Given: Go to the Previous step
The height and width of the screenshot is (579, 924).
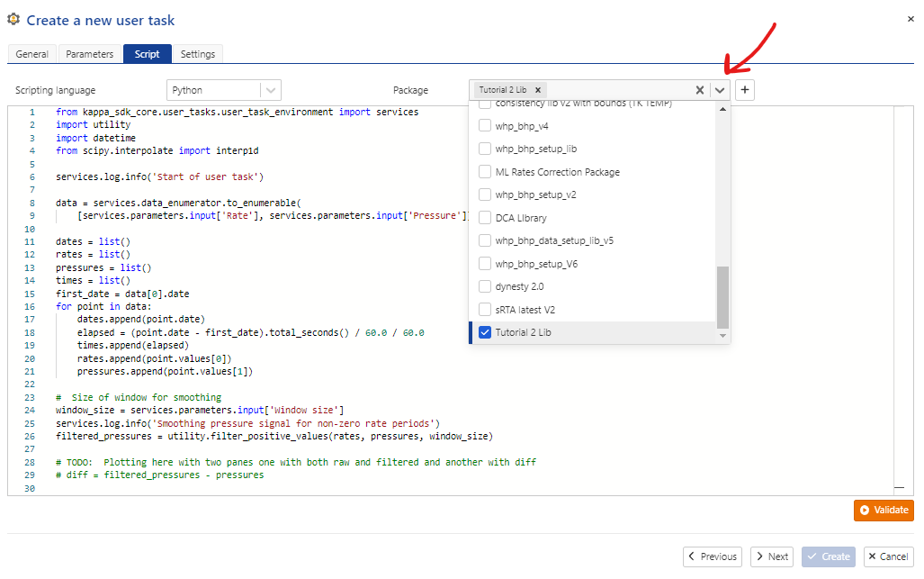Looking at the screenshot, I should [x=713, y=556].
